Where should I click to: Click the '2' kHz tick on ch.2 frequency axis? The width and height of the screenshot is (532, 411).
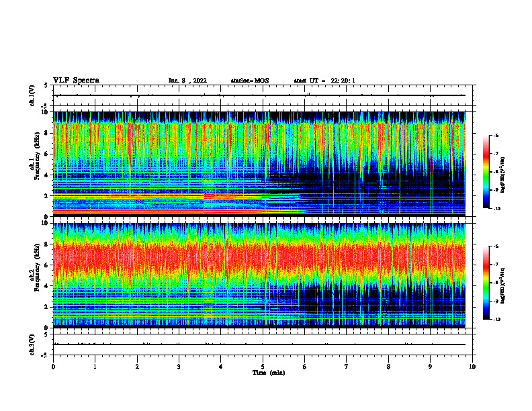click(x=46, y=307)
